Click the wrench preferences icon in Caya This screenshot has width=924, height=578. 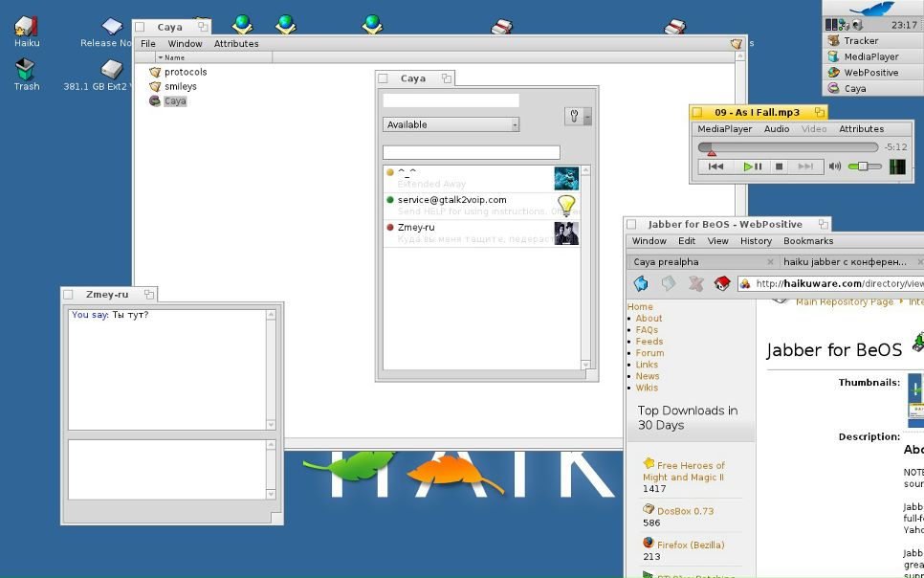(574, 116)
